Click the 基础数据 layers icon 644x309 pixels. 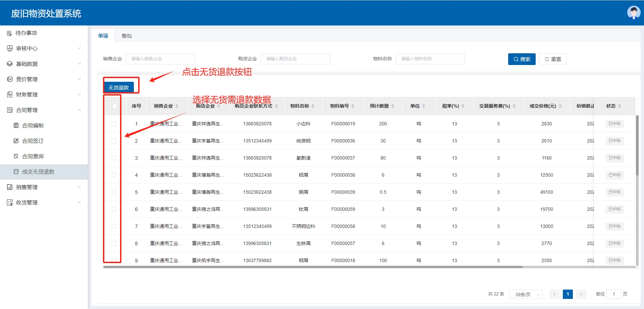coord(10,64)
